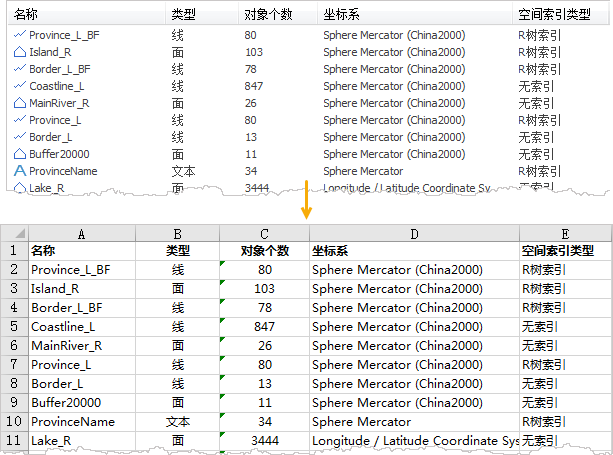Select the polygon icon for MainRiver_R in the top list
This screenshot has width=613, height=455.
(x=19, y=103)
